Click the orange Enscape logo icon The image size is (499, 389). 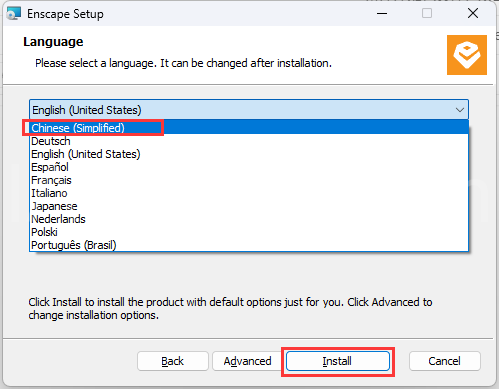(467, 55)
